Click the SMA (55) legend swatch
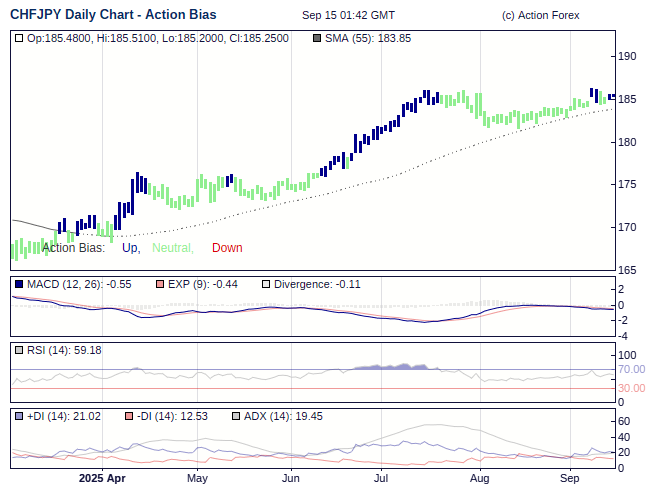This screenshot has width=650, height=489. (x=317, y=38)
